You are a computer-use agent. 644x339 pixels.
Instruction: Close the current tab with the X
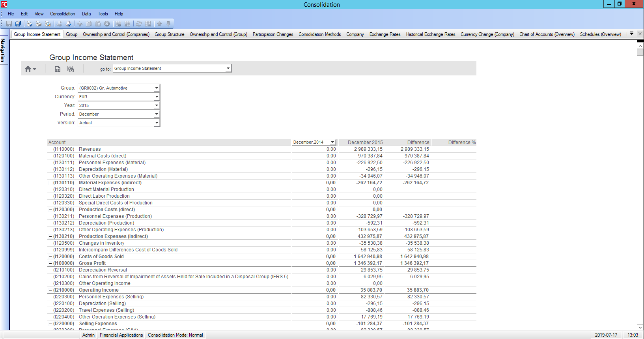[x=640, y=34]
